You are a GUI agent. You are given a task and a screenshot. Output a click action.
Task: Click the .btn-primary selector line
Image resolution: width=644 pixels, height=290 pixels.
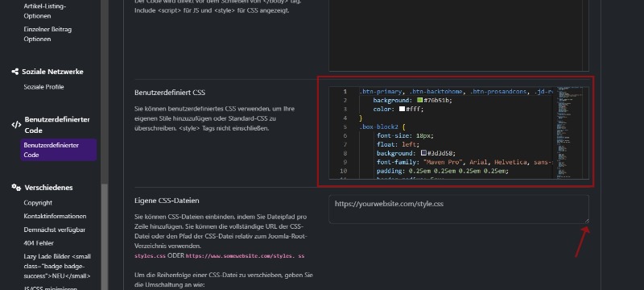pyautogui.click(x=456, y=92)
